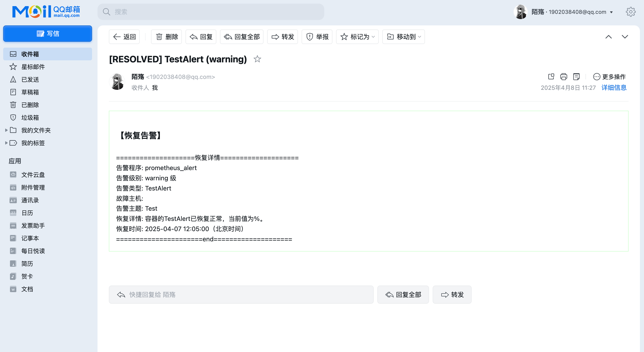Click body line 告警主题: Test
The image size is (644, 352).
tap(137, 208)
